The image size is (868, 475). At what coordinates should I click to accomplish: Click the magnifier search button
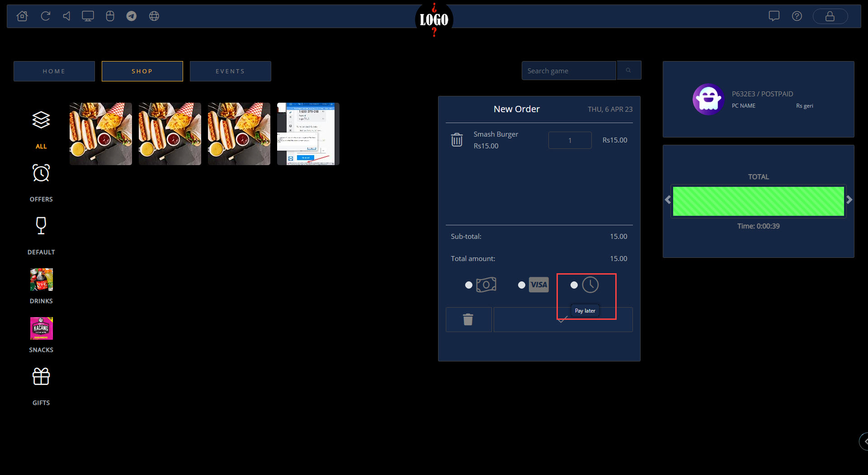tap(629, 70)
